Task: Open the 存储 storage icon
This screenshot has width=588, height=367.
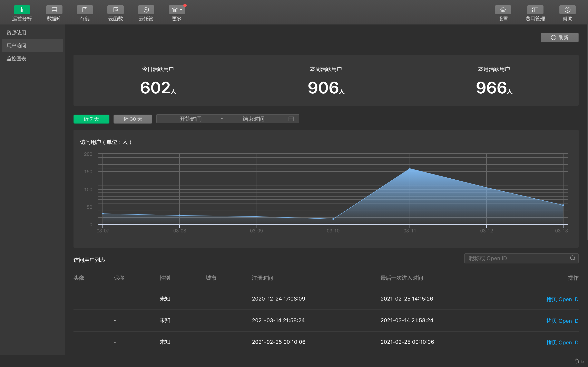Action: [85, 10]
